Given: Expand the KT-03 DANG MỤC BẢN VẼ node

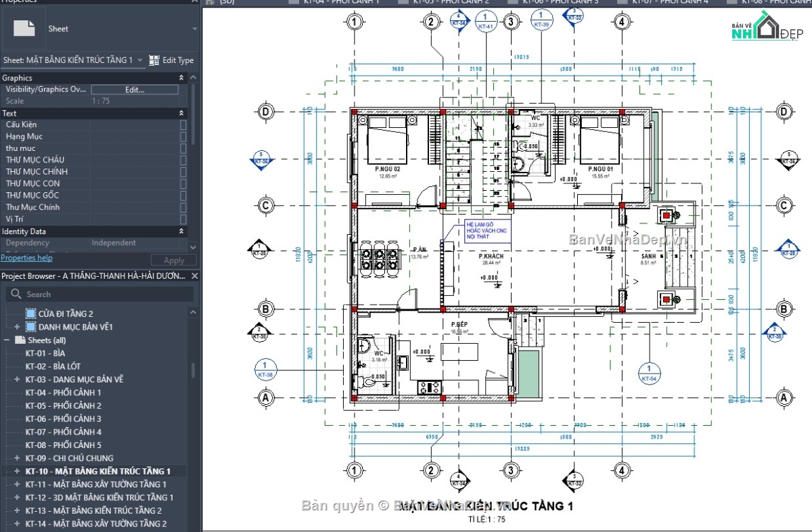Looking at the screenshot, I should (x=17, y=380).
